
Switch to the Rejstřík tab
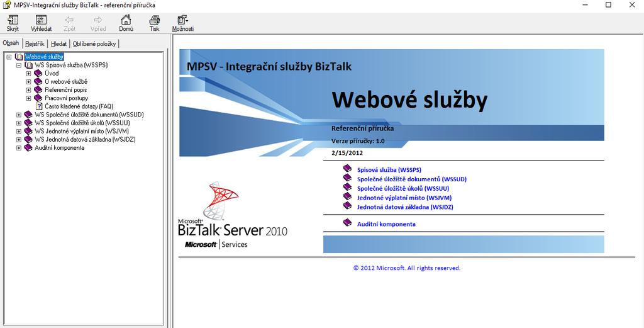tap(35, 43)
